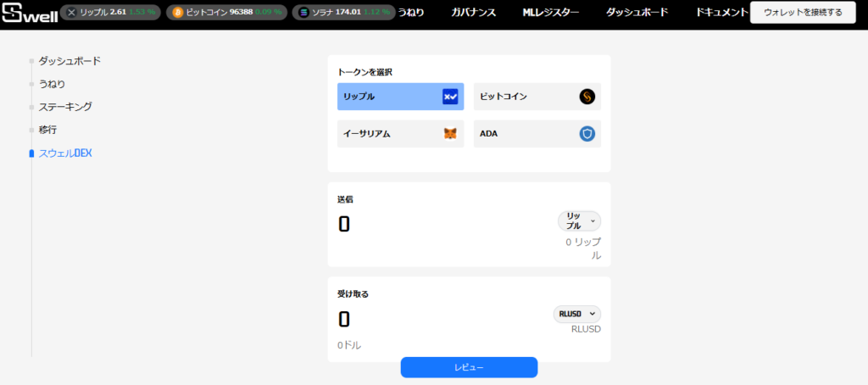Select the イーサリアム token card
Viewport: 868px width, 385px height.
(x=400, y=134)
